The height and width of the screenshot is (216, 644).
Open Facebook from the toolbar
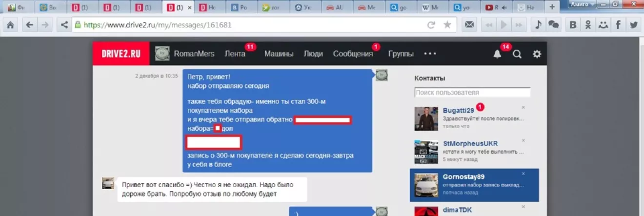(x=619, y=24)
